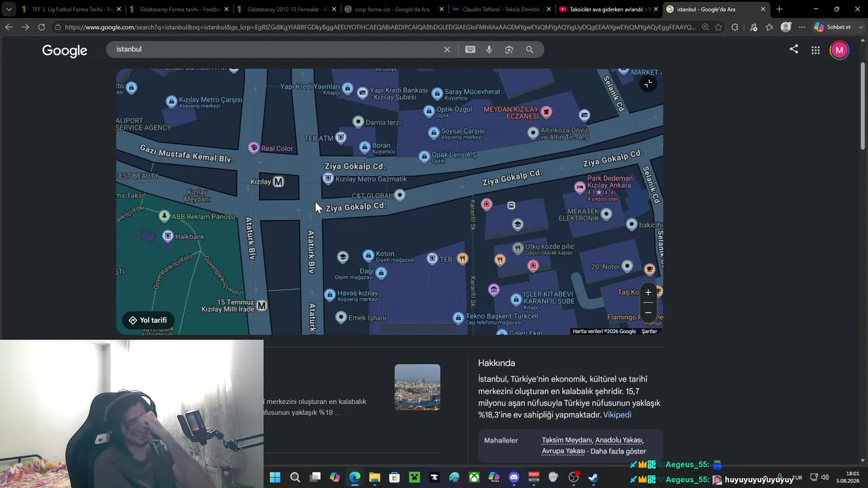
Task: Open the Vikipedi link
Action: pyautogui.click(x=617, y=415)
